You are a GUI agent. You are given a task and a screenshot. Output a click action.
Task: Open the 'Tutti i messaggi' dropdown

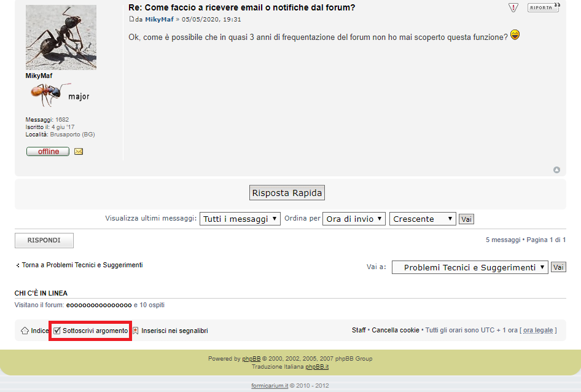pyautogui.click(x=240, y=219)
